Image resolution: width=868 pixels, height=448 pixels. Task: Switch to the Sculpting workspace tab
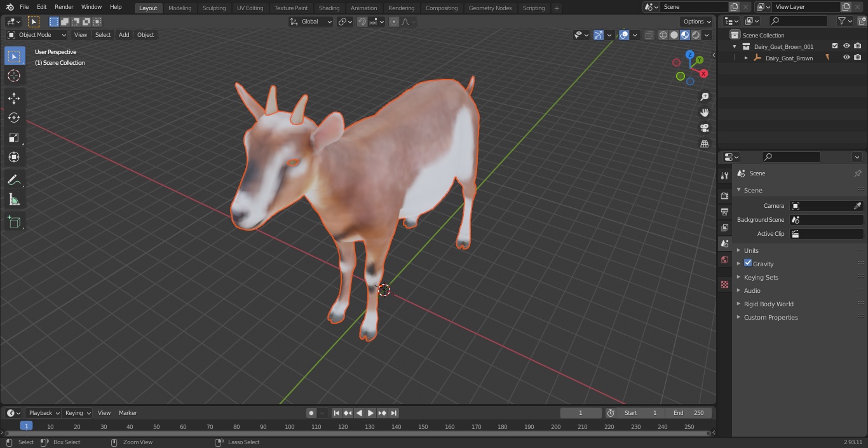point(214,8)
